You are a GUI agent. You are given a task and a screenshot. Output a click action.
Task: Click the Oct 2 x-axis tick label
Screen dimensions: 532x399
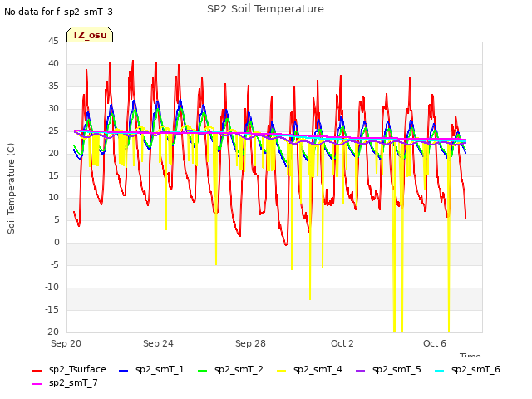pos(342,343)
